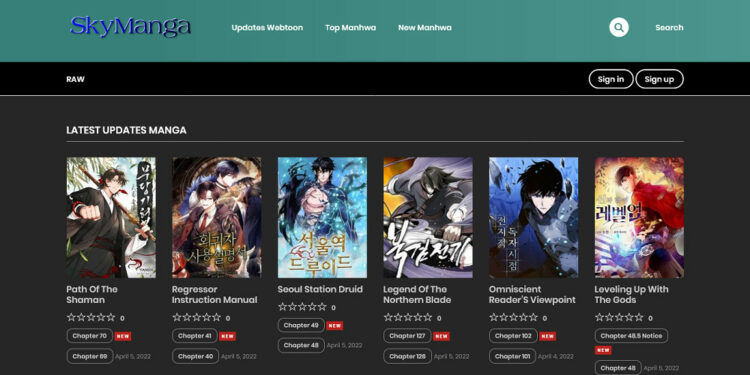Image resolution: width=750 pixels, height=375 pixels.
Task: Click the Search text in header
Action: tap(669, 28)
